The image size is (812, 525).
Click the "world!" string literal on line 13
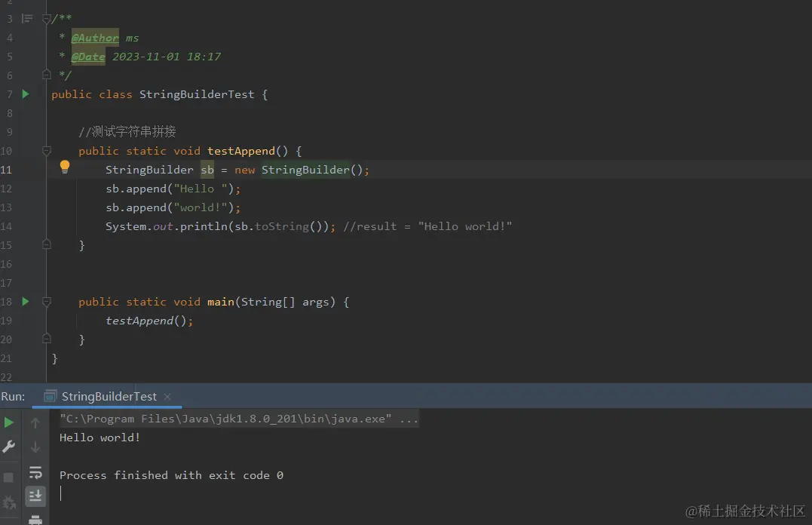coord(201,207)
